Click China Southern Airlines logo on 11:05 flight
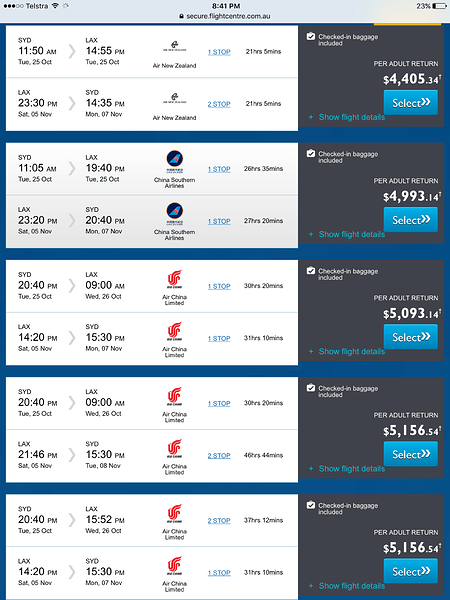The width and height of the screenshot is (450, 600). [x=174, y=161]
